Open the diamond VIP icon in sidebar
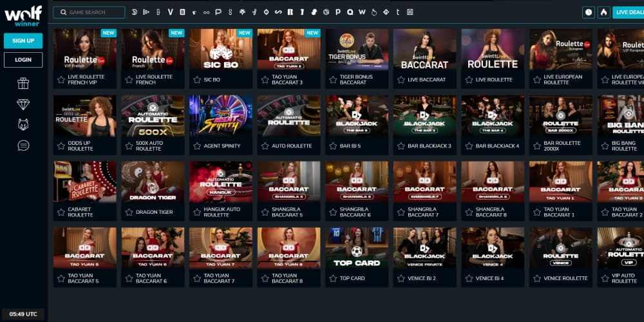Screen dimensions: 644x322 pyautogui.click(x=23, y=104)
